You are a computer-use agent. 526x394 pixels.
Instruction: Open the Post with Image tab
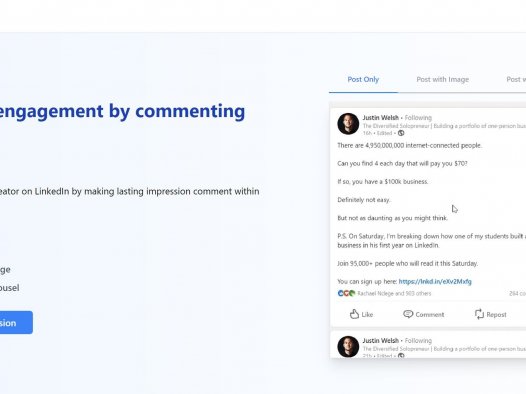[x=442, y=79]
